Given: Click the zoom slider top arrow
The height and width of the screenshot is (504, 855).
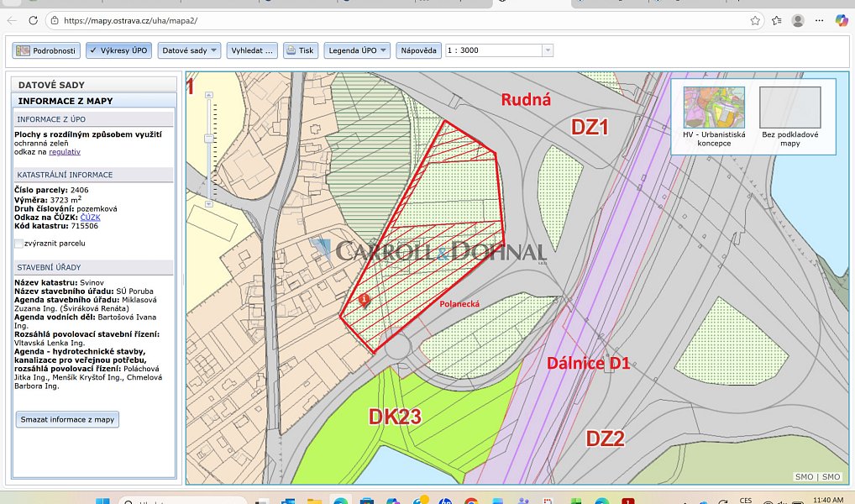Looking at the screenshot, I should 209,96.
